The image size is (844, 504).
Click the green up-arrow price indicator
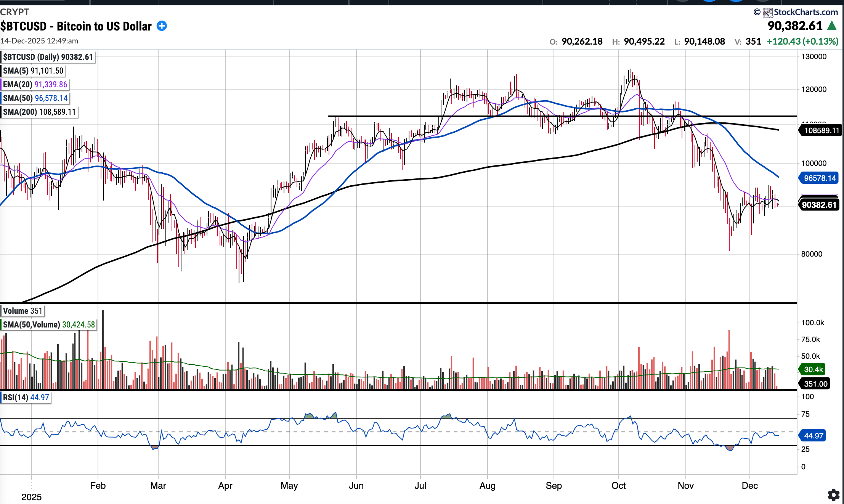832,26
